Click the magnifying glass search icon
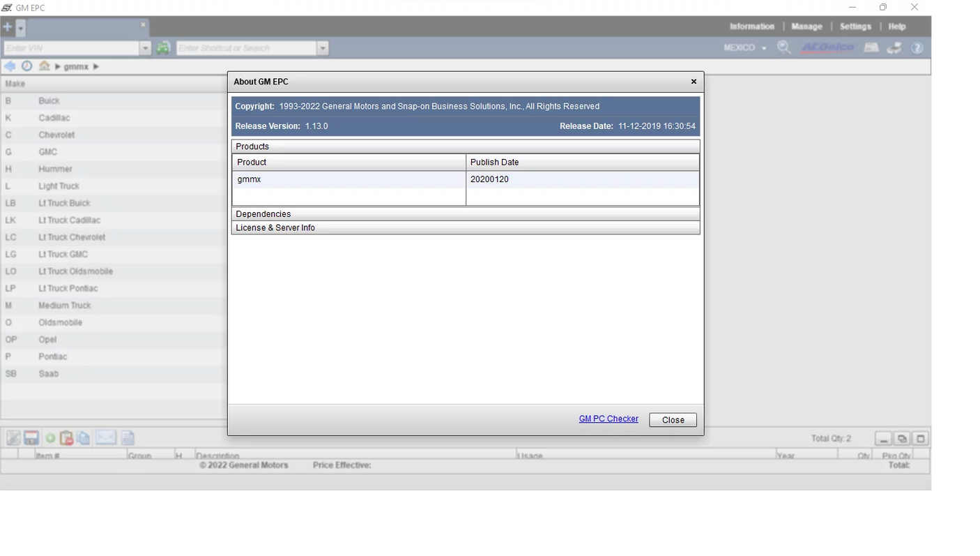980x556 pixels. coord(784,47)
